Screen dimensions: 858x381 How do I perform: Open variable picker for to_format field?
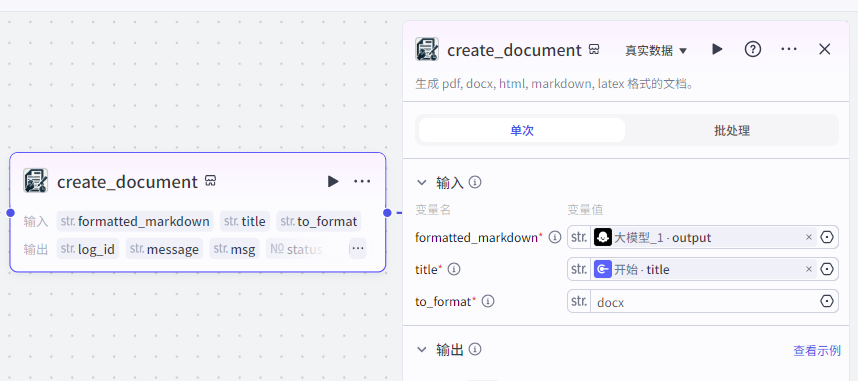(827, 301)
